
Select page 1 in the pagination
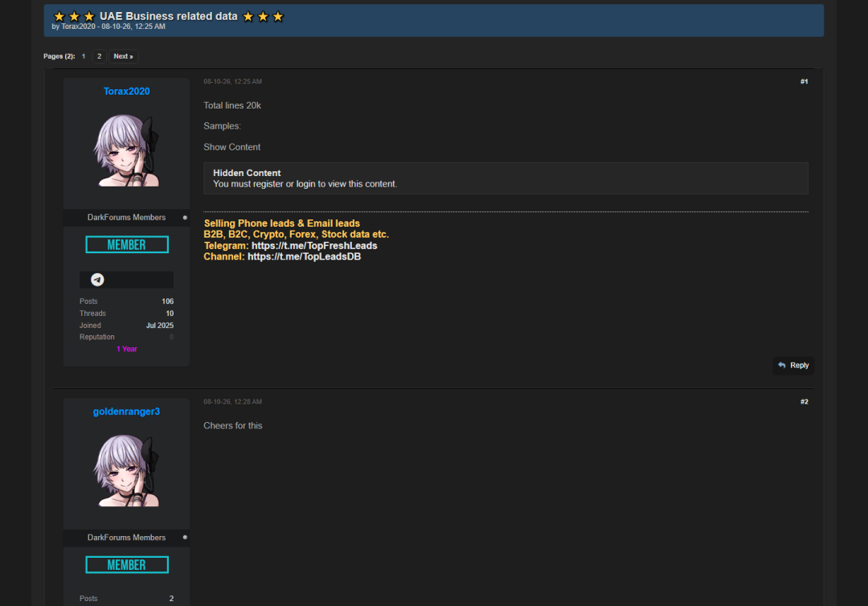tap(84, 56)
